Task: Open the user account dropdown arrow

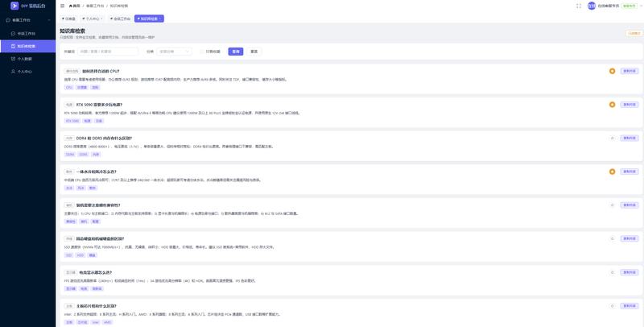Action: click(640, 6)
